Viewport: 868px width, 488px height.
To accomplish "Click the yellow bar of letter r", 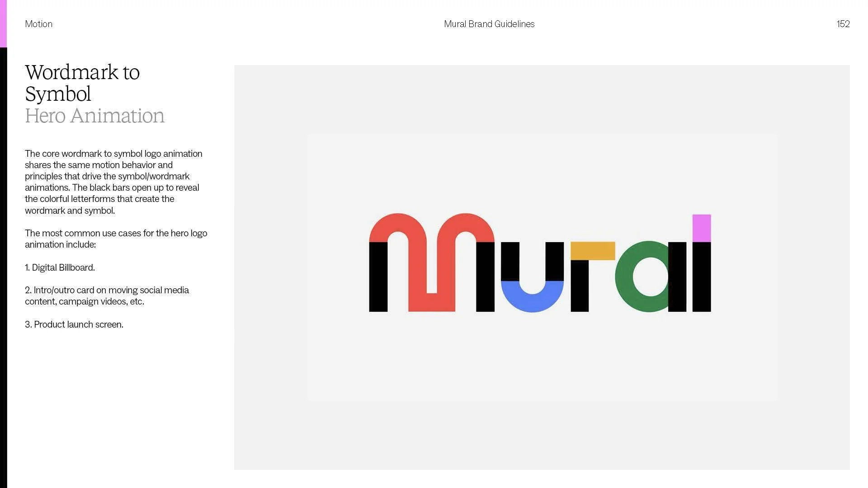I will point(593,251).
